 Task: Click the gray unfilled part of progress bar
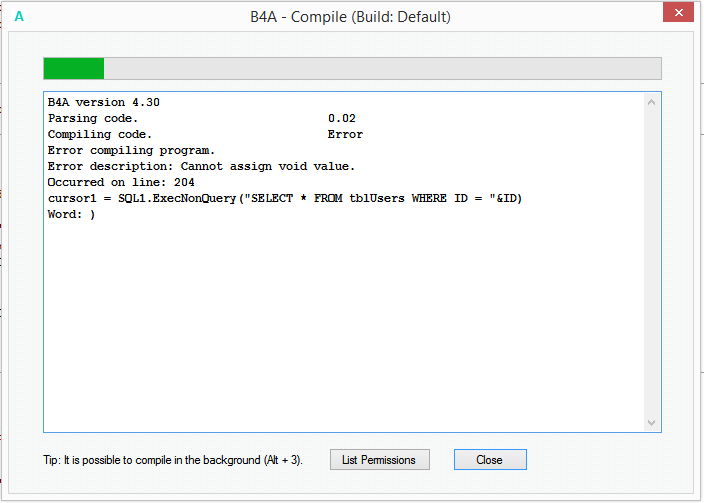pos(380,68)
